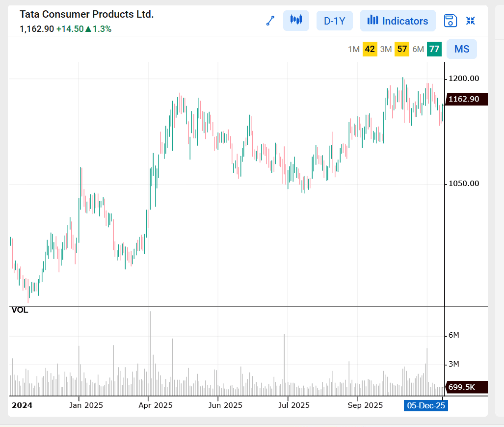Click the 1M score badge 42
The height and width of the screenshot is (427, 504).
[x=370, y=49]
